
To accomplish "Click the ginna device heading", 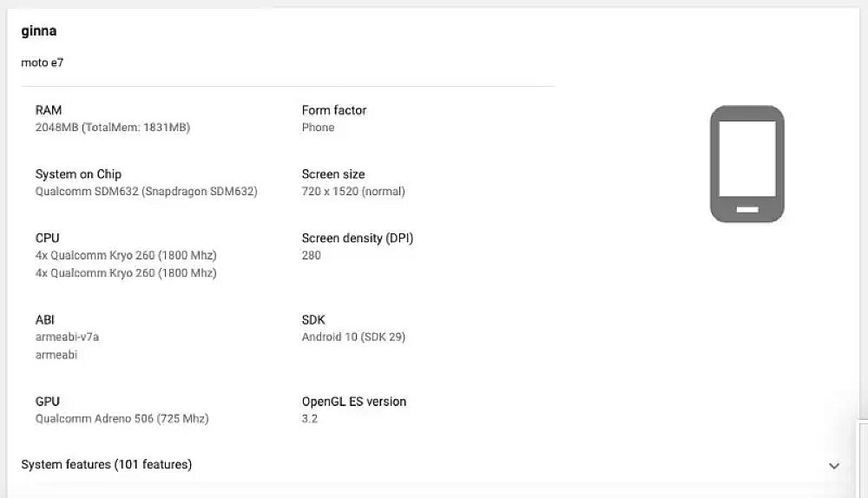I will [x=39, y=31].
